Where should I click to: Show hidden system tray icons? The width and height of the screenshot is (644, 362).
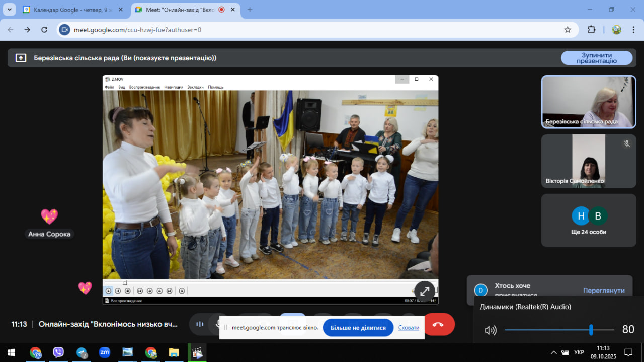[554, 352]
